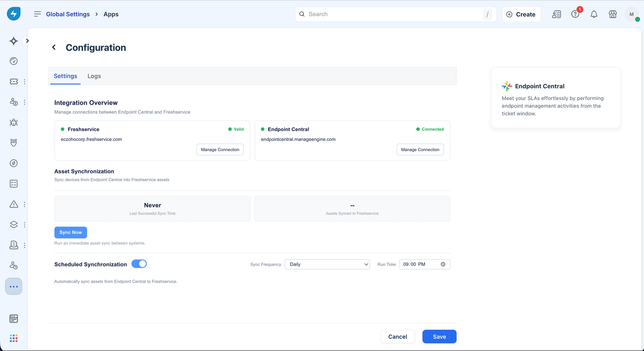Click the Create button
Viewport: 644px width, 351px height.
click(521, 14)
